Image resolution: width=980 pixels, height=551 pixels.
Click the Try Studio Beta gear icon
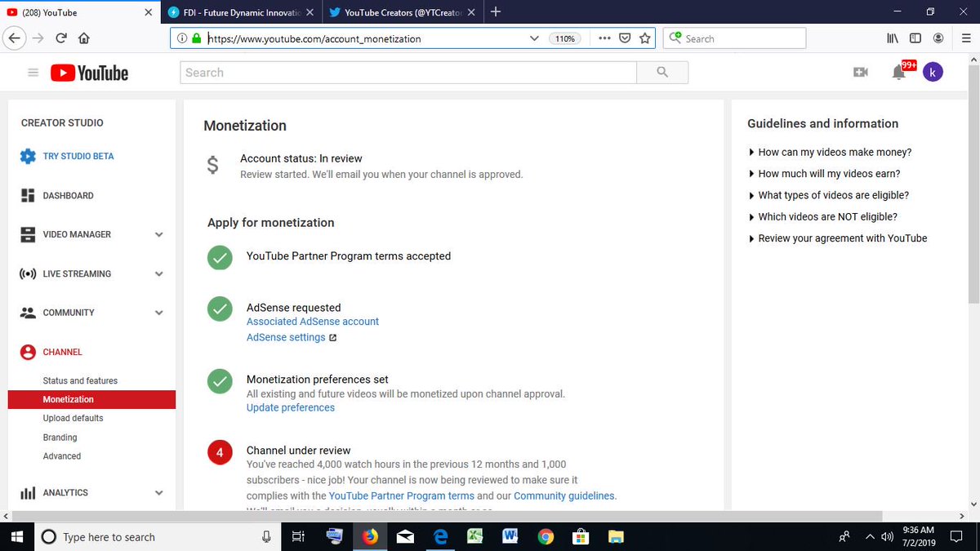pos(28,156)
